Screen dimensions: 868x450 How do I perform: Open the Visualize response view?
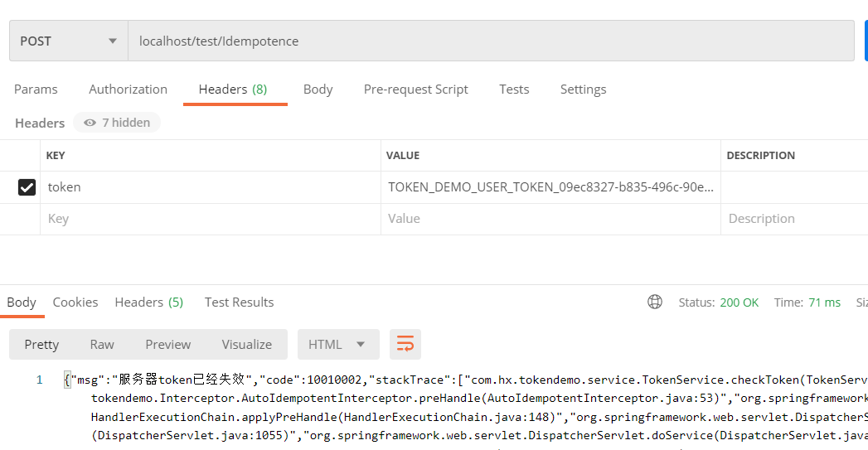click(247, 344)
